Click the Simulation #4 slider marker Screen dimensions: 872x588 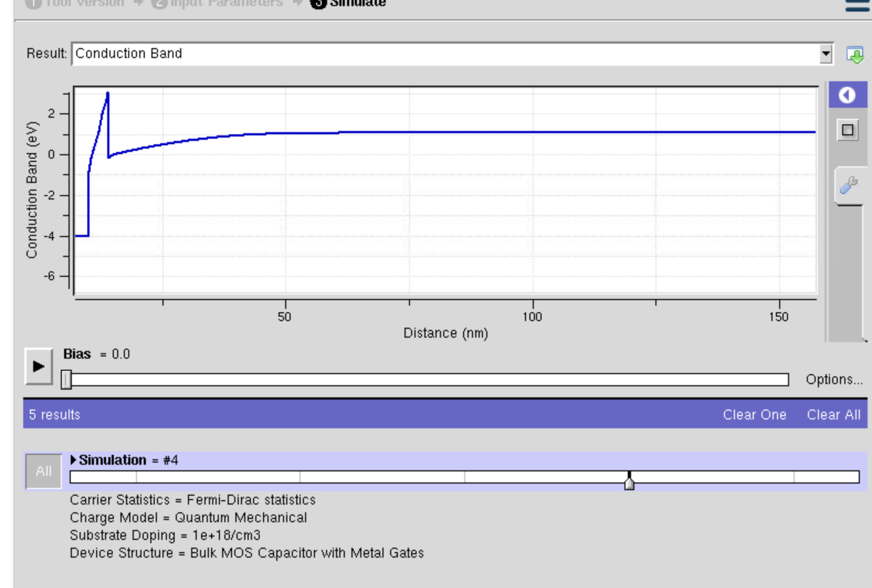pyautogui.click(x=629, y=481)
